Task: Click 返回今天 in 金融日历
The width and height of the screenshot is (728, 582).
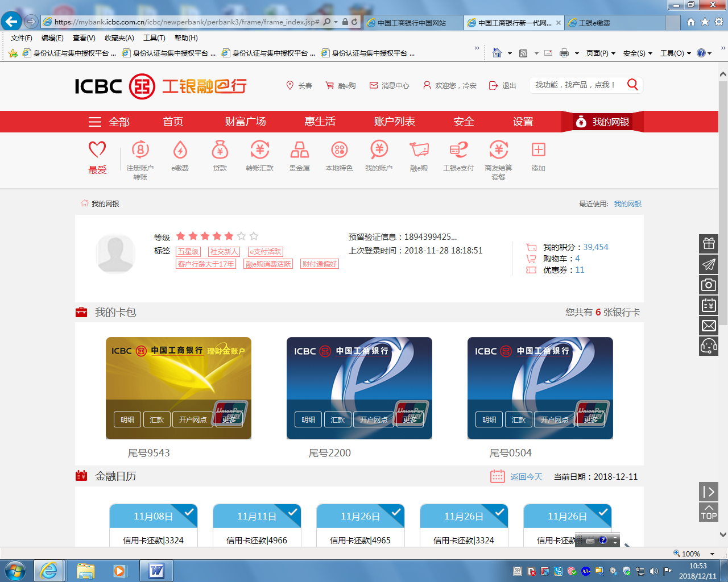Action: pyautogui.click(x=526, y=477)
